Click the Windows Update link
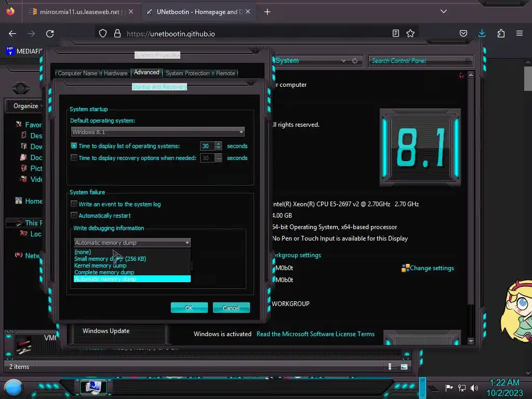Viewport: 532px width, 399px height. pyautogui.click(x=106, y=331)
